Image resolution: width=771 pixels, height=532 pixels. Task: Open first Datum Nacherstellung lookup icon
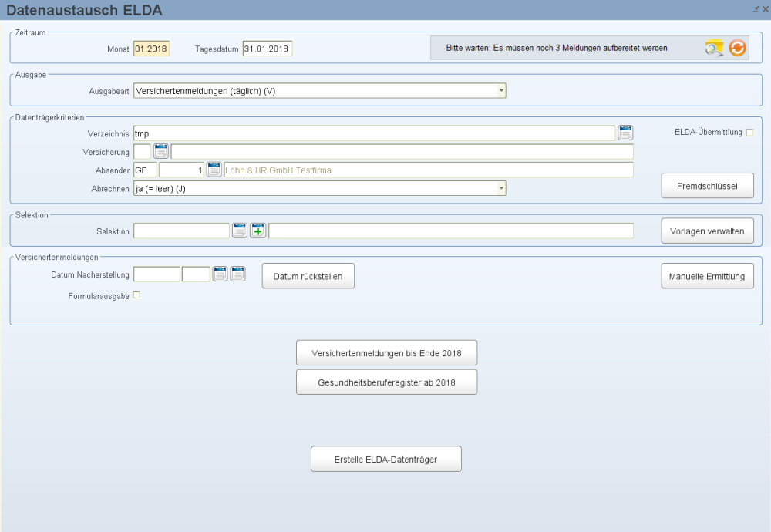pos(220,274)
